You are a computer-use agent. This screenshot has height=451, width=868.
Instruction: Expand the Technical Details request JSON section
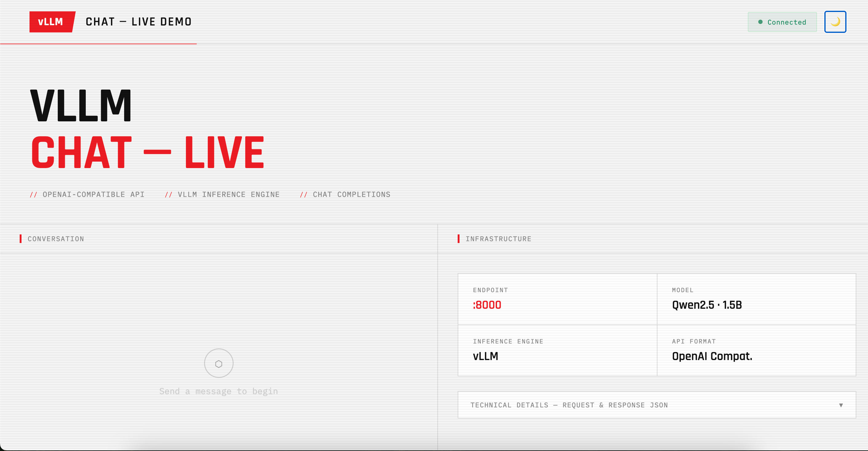point(657,405)
